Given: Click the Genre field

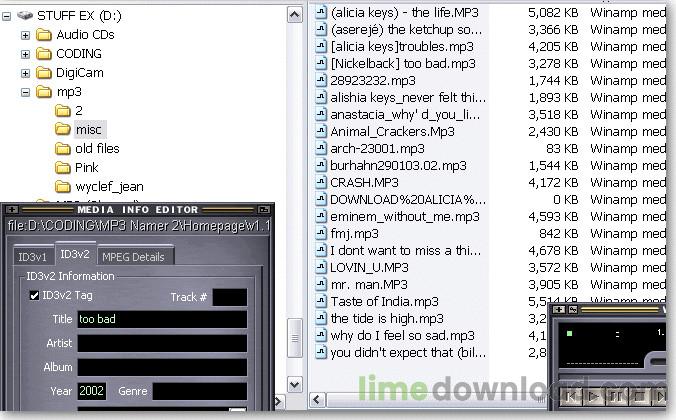Looking at the screenshot, I should coord(200,391).
